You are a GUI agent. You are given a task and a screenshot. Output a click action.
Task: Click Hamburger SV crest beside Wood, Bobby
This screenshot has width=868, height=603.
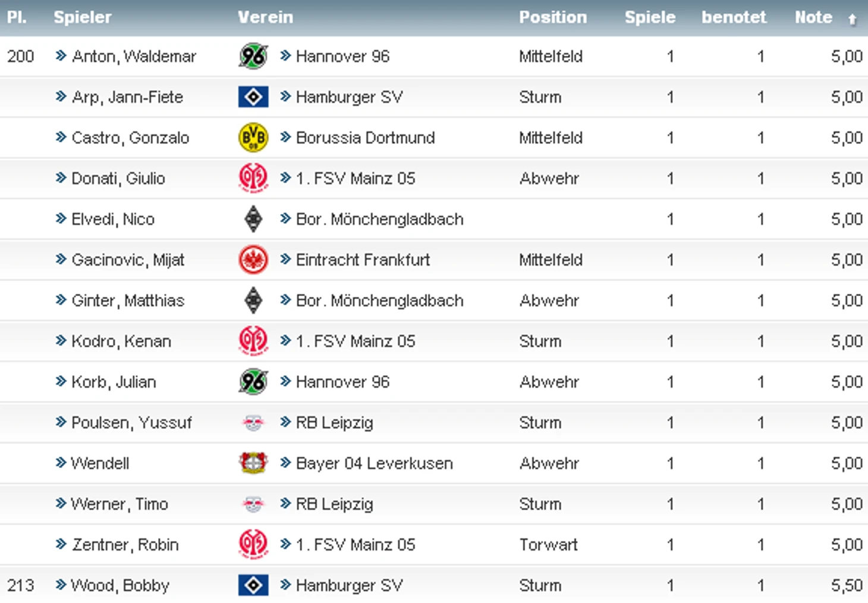[x=253, y=586]
